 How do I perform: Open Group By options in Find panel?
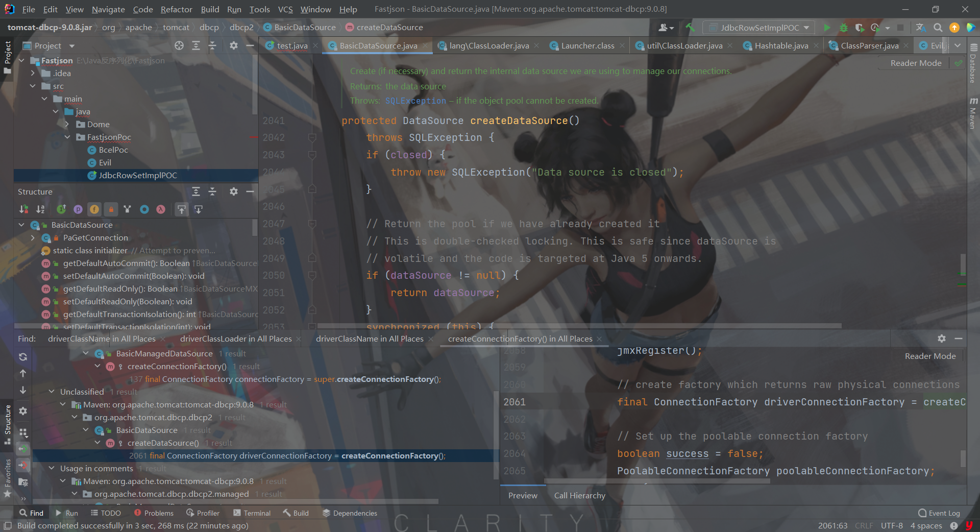pos(23,432)
